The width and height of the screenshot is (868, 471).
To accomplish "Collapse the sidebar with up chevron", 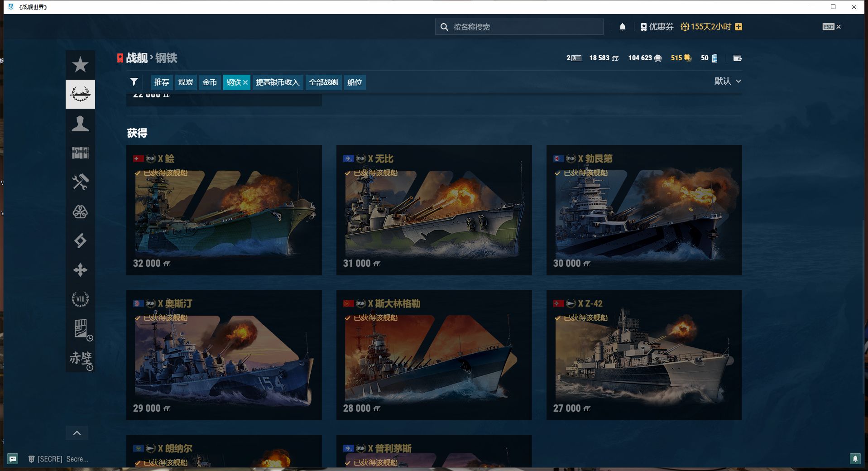I will click(x=77, y=433).
